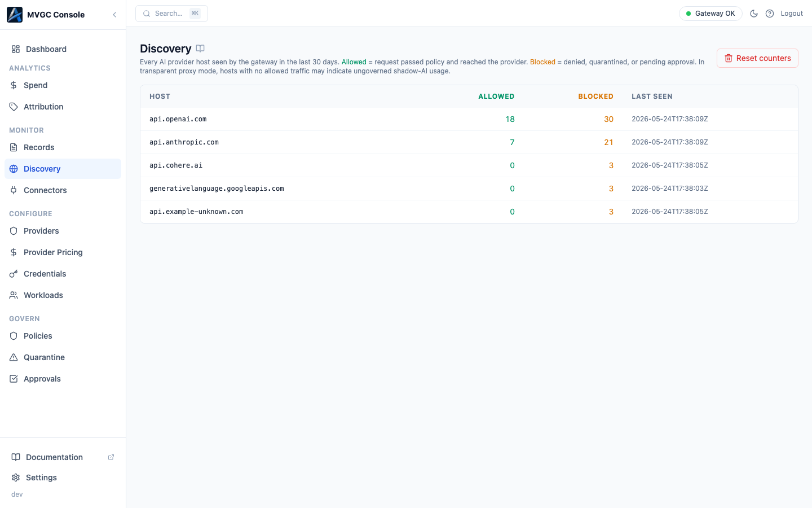Click the BLOCKED column header
Screen dimensions: 812x508
[595, 97]
